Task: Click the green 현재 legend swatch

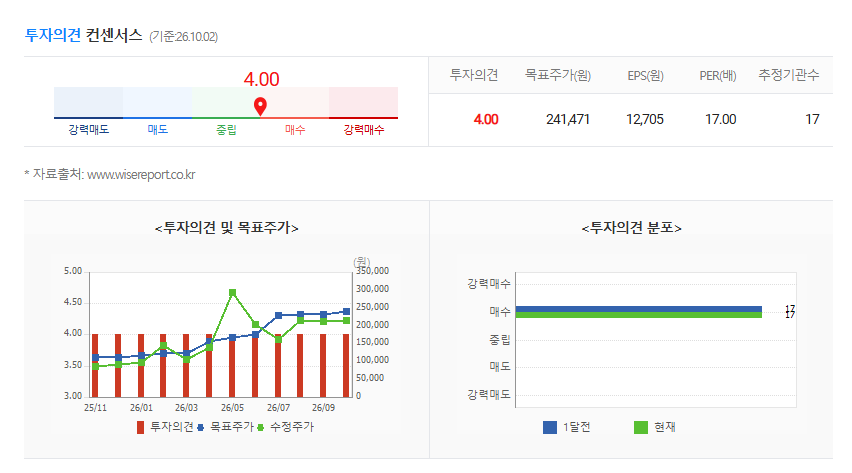Action: tap(641, 427)
